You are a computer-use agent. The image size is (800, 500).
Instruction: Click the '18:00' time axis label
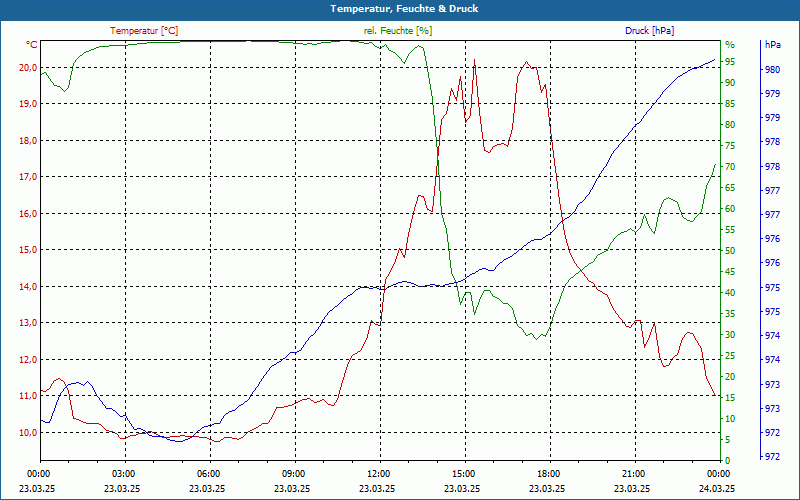547,474
